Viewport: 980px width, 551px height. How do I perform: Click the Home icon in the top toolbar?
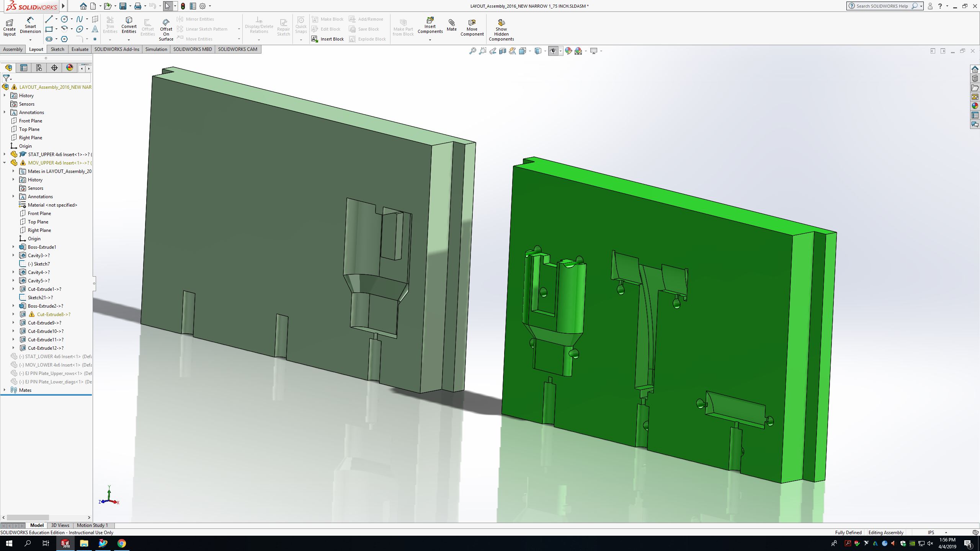[83, 6]
